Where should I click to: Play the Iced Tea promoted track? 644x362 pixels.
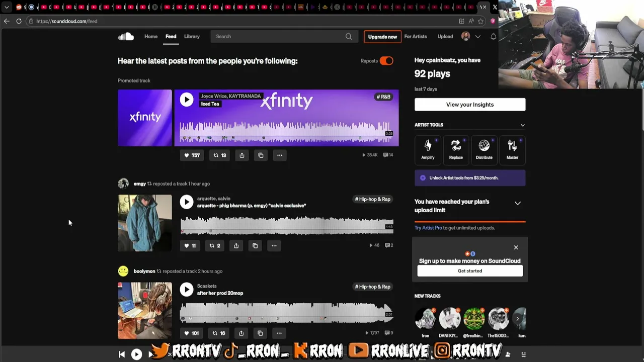[x=187, y=100]
